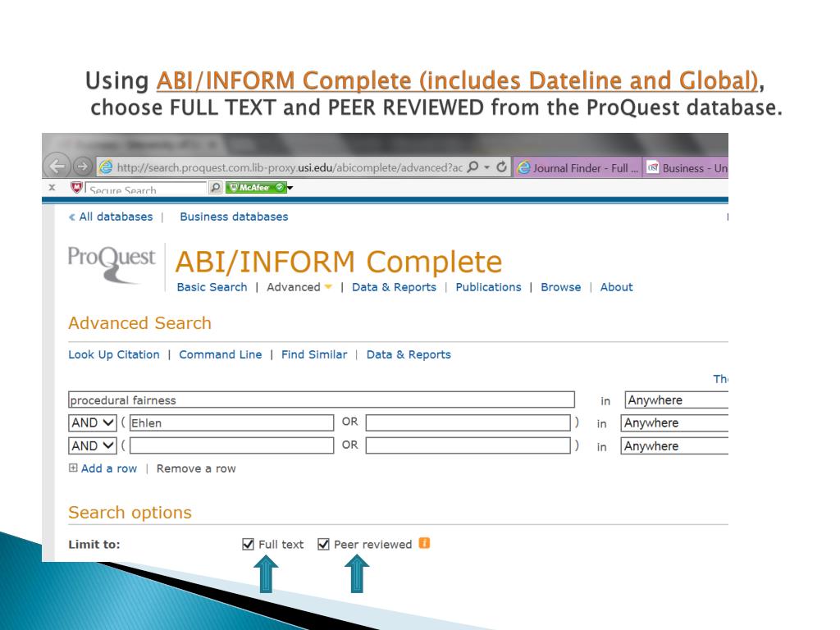Click the procedural fairness search field
Viewport: 840px width, 630px height.
[x=322, y=399]
